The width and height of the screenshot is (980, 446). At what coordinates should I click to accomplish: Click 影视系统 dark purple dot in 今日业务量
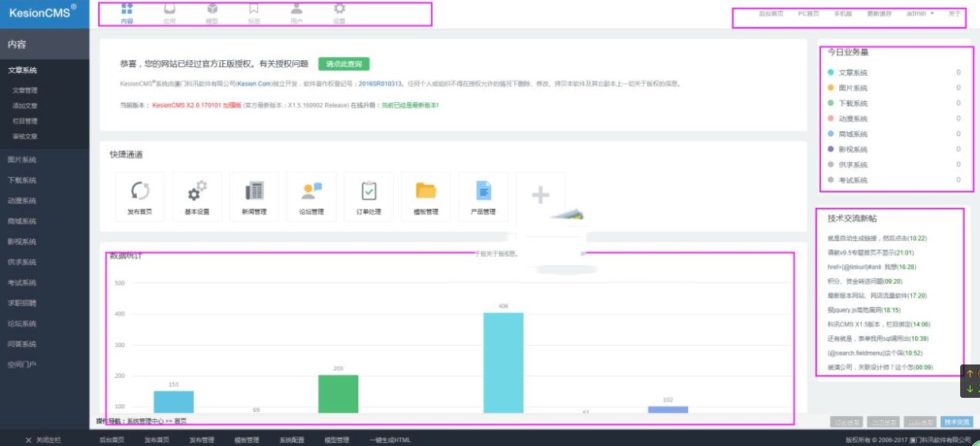point(831,149)
